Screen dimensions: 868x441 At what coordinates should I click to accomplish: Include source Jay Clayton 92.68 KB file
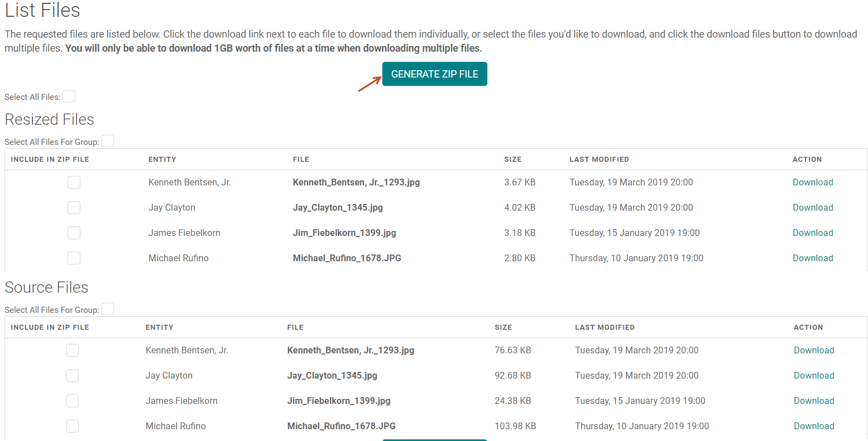(73, 376)
